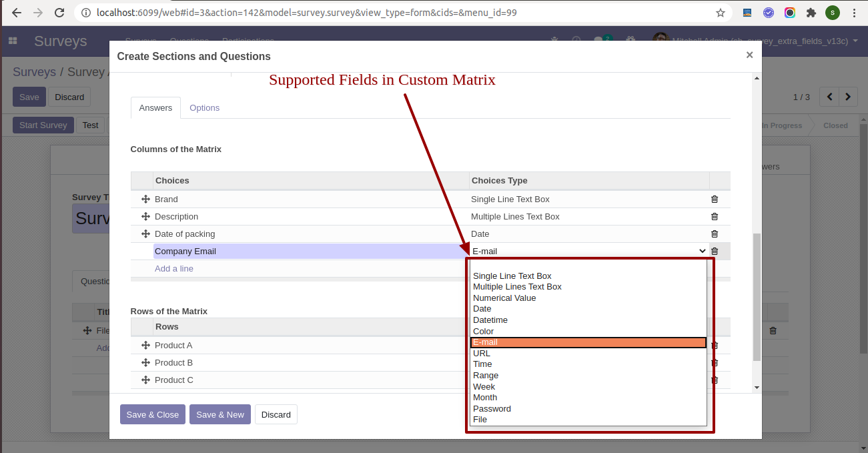Switch to the Options tab
The height and width of the screenshot is (453, 868).
pos(204,108)
